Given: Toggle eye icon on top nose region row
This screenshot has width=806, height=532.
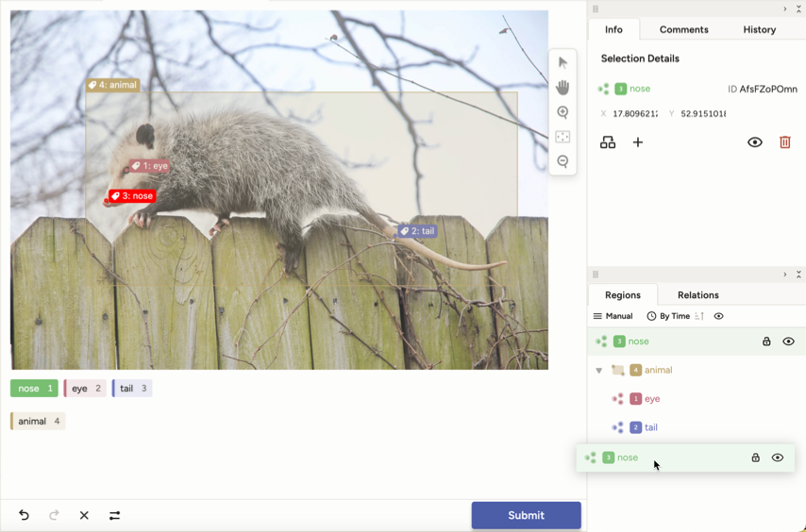Looking at the screenshot, I should tap(788, 341).
